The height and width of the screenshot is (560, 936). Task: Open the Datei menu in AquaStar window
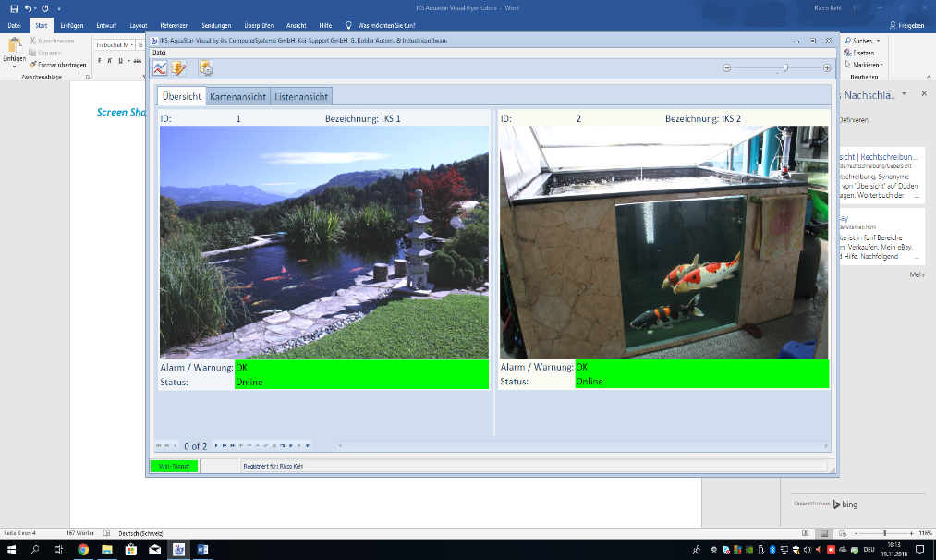tap(160, 54)
